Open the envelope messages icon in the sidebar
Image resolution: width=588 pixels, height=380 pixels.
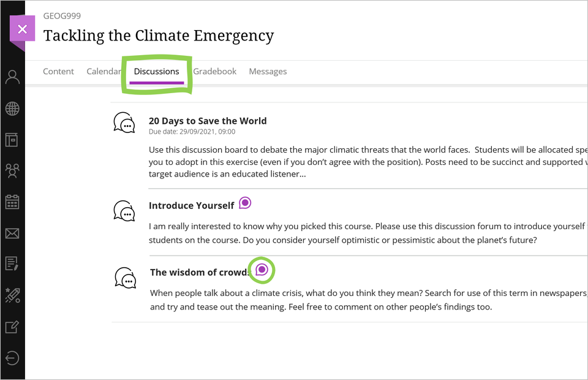click(12, 234)
